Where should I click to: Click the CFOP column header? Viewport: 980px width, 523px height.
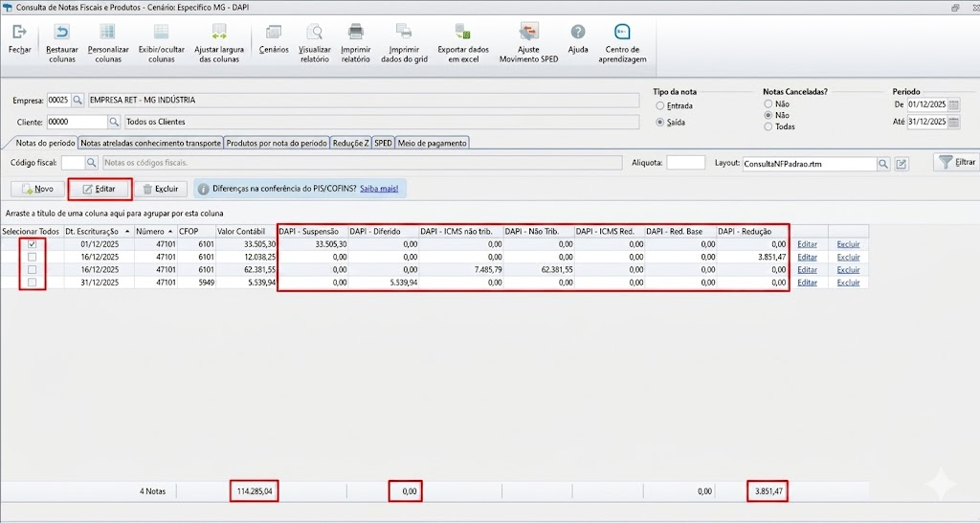tap(195, 231)
